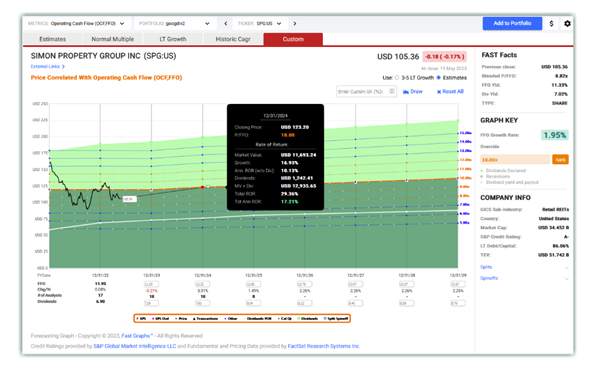Go to the previous ticker arrow
The width and height of the screenshot is (592, 368).
pyautogui.click(x=226, y=23)
